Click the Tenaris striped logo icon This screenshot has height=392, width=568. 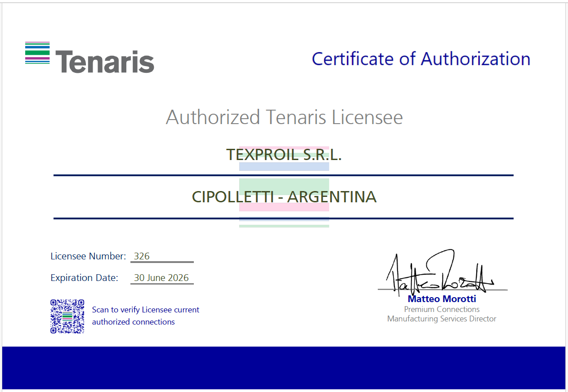(37, 53)
